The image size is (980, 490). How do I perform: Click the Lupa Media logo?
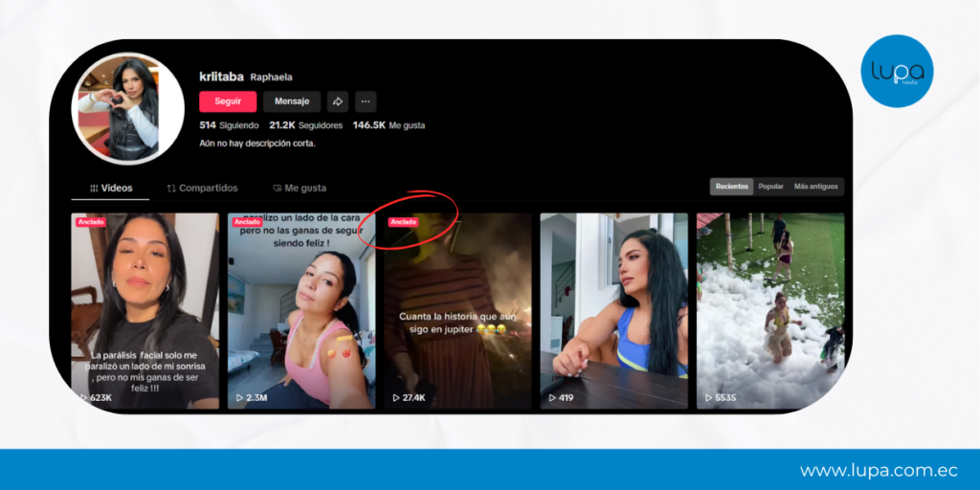pyautogui.click(x=896, y=71)
